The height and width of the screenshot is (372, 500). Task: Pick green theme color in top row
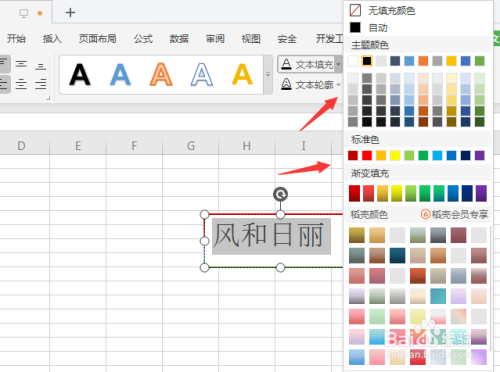click(480, 61)
